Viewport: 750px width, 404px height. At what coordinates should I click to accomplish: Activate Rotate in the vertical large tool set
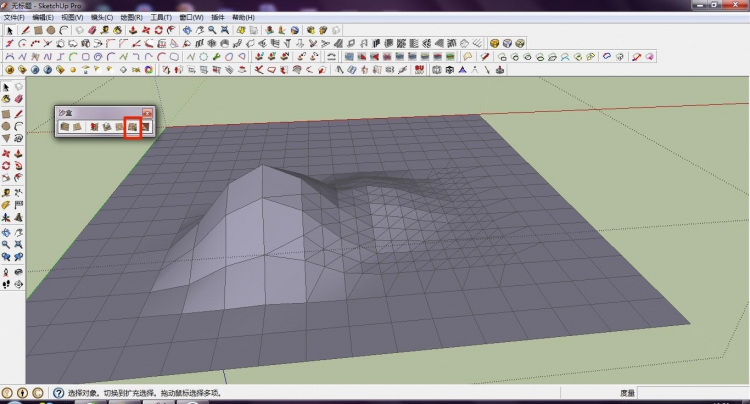[x=6, y=165]
